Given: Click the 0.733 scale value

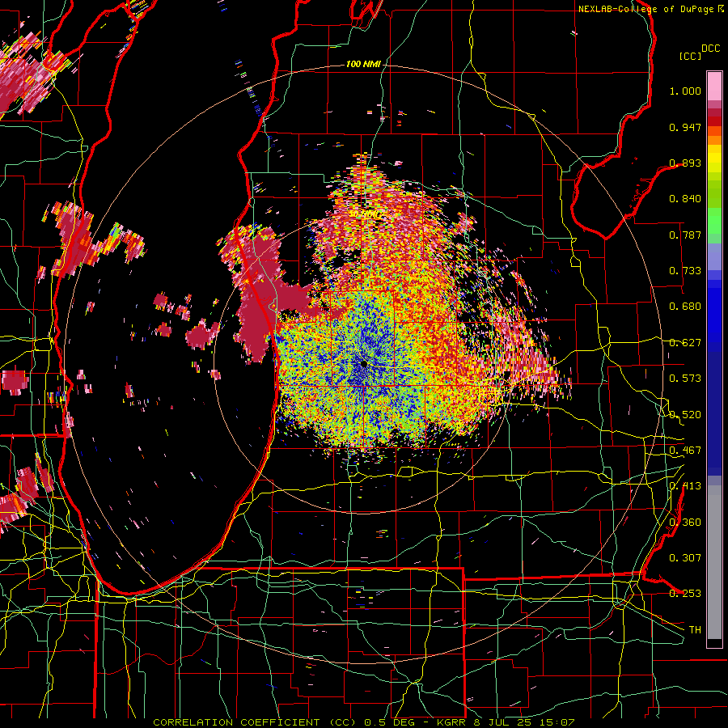Looking at the screenshot, I should [685, 271].
